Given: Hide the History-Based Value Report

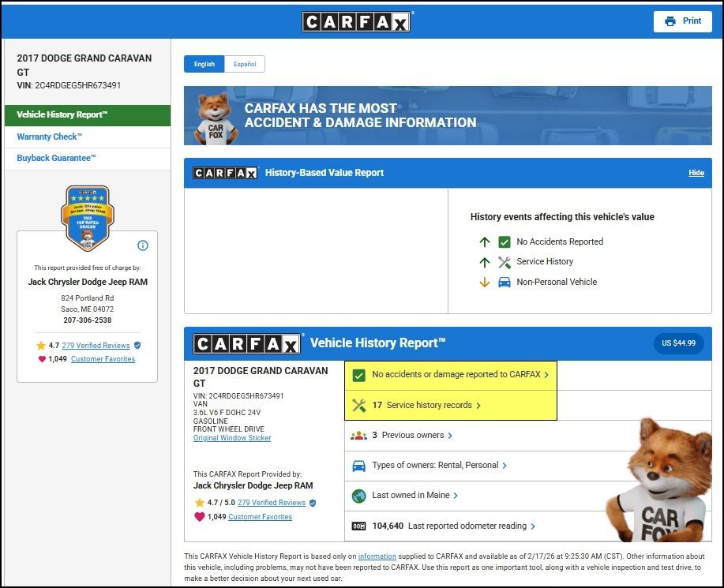Looking at the screenshot, I should (696, 173).
